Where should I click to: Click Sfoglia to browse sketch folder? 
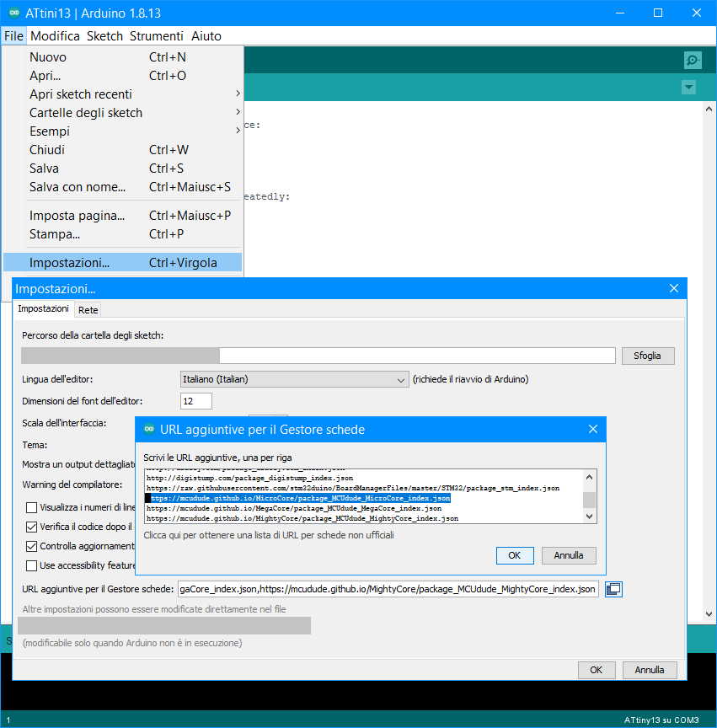point(647,356)
